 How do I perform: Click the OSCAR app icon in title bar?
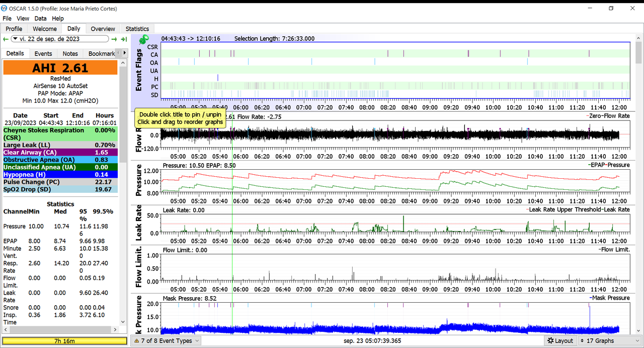(5, 8)
